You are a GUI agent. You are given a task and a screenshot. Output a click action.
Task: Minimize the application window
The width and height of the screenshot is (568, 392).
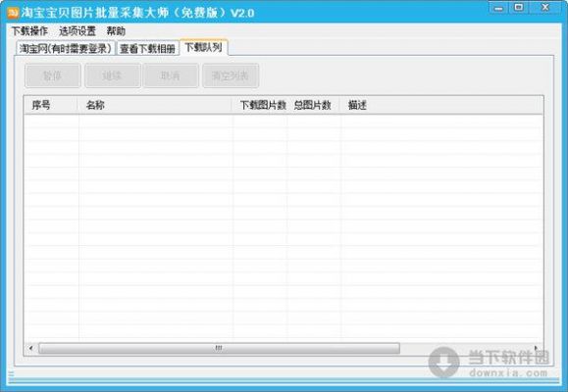498,8
